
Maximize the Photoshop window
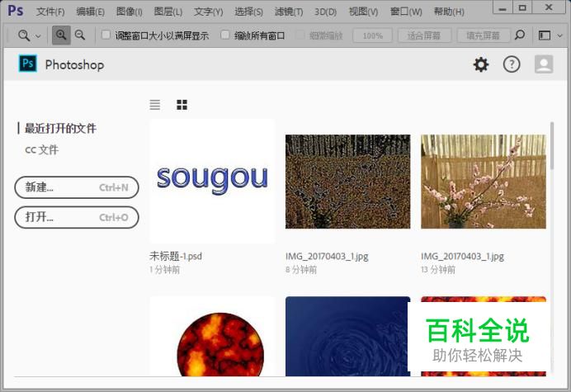(522, 8)
